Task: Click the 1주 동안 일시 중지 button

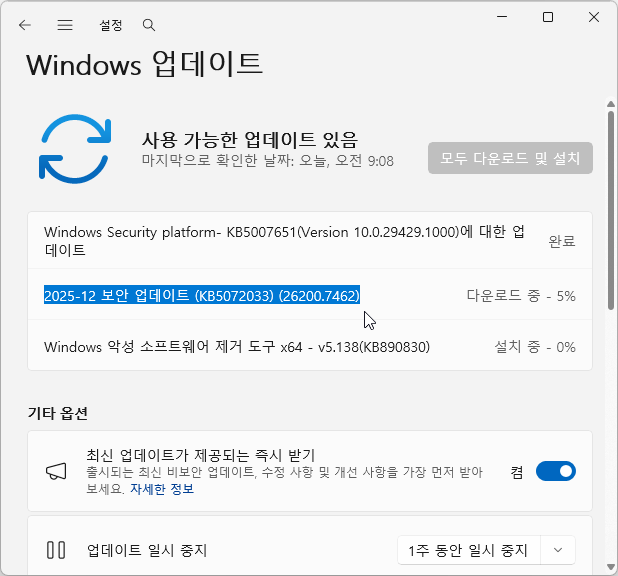Action: point(469,550)
